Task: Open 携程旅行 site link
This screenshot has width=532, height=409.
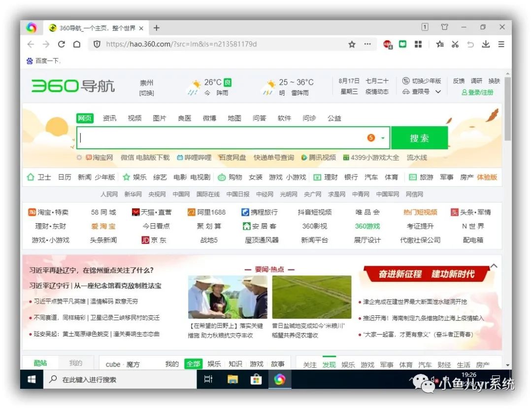Action: [260, 212]
